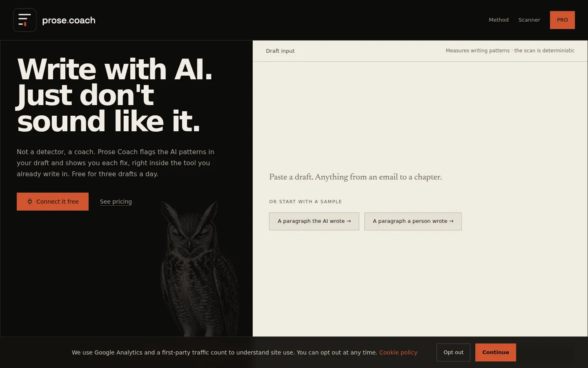
Task: Opt out of analytics tracking
Action: pyautogui.click(x=453, y=352)
